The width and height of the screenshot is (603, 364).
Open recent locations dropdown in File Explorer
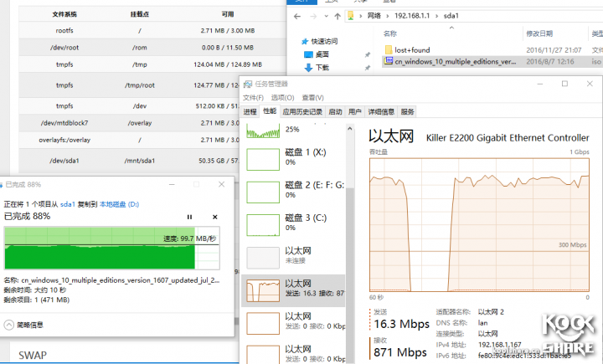point(326,16)
